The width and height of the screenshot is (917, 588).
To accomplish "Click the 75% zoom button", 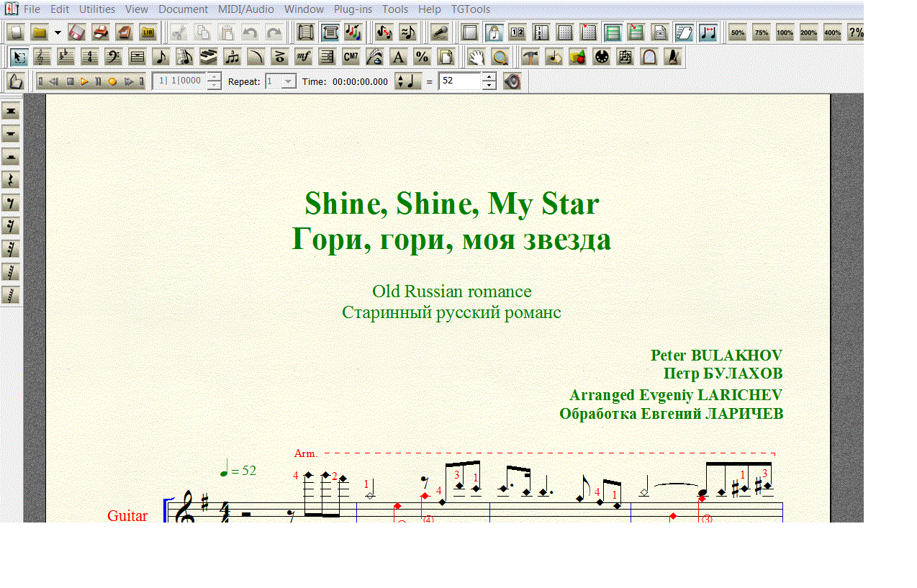I will (761, 32).
